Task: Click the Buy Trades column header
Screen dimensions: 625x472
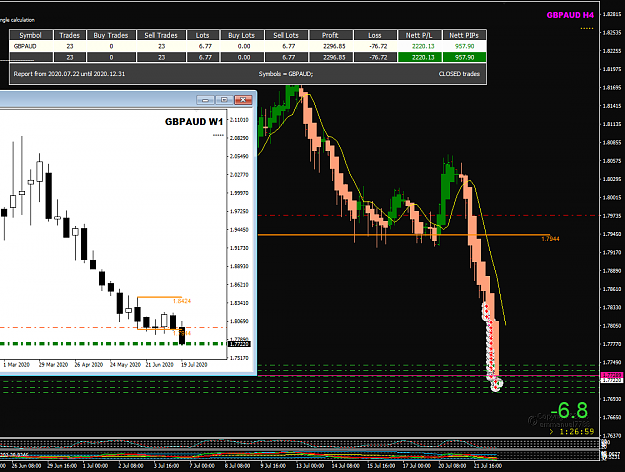Action: 111,35
